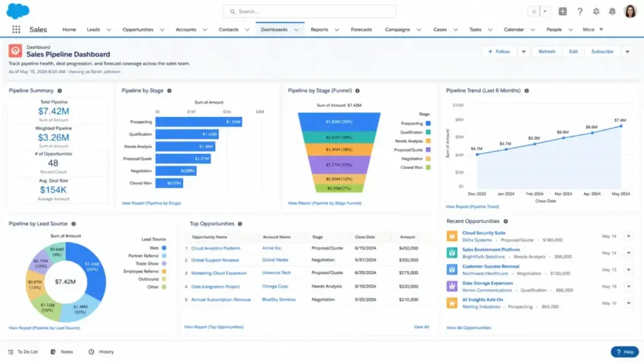Click the Salesforce cloud logo
Image resolution: width=644 pixels, height=362 pixels.
tap(18, 11)
